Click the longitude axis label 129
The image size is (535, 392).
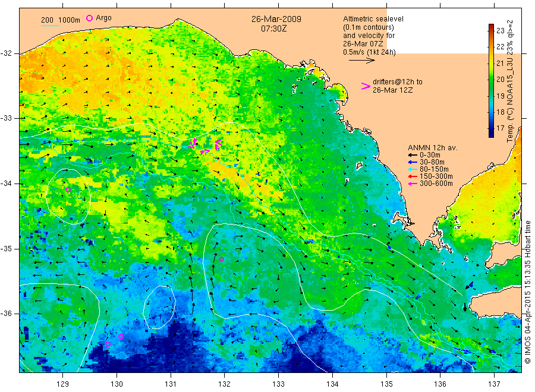click(63, 384)
